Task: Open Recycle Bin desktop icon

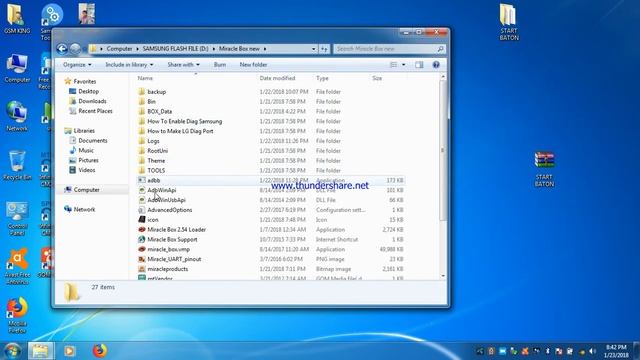Action: coord(17,166)
